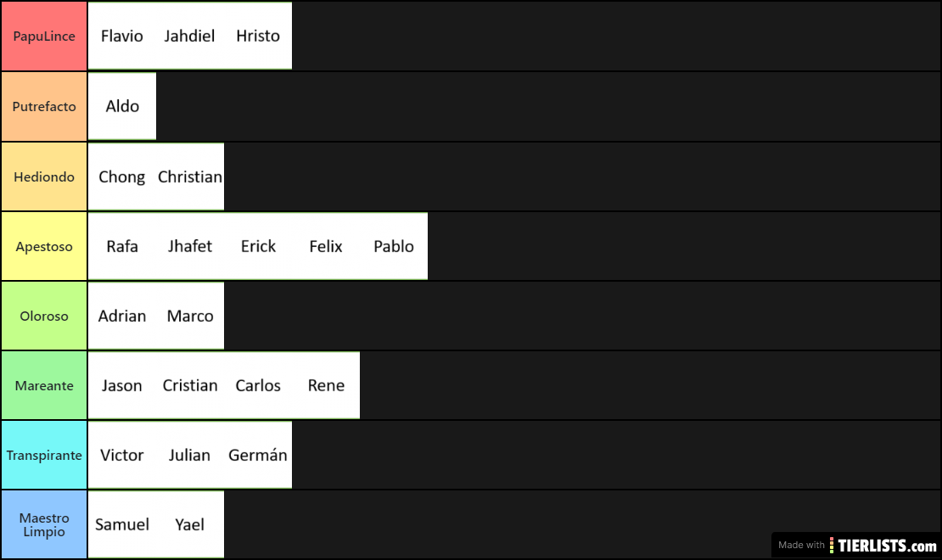Pick the Pablo tile
The width and height of the screenshot is (942, 560).
point(394,246)
